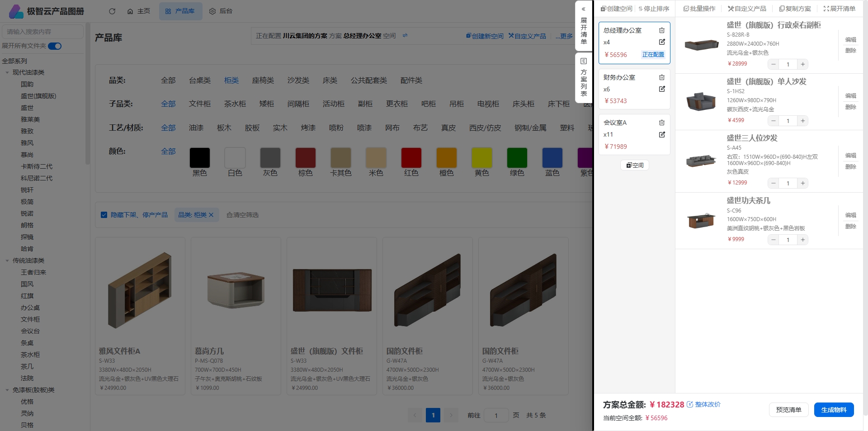Toggle the 展开所有文件夹 switch
Image resolution: width=868 pixels, height=431 pixels.
(55, 46)
